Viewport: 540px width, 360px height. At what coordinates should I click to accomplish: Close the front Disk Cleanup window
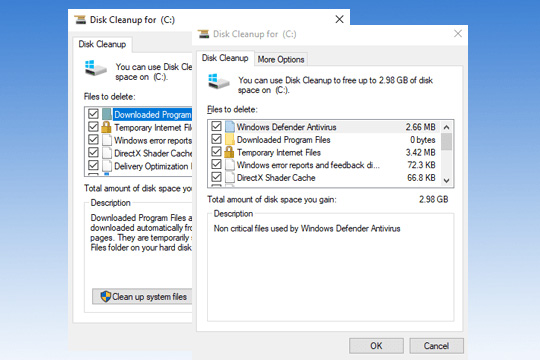coord(458,33)
